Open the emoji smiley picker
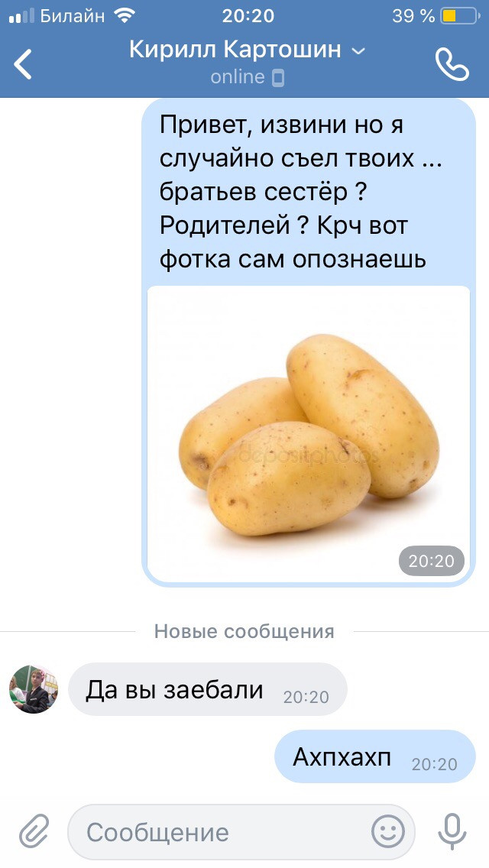Viewport: 489px width, 868px height. 387,831
